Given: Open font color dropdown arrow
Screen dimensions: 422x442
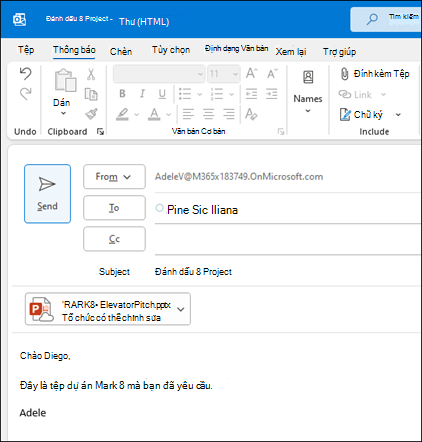Looking at the screenshot, I should coord(168,115).
